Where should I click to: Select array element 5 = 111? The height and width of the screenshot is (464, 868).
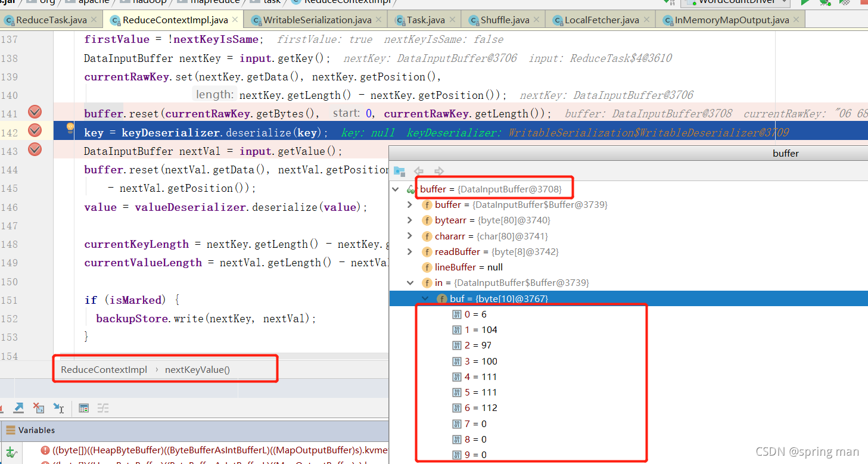[629, 392]
